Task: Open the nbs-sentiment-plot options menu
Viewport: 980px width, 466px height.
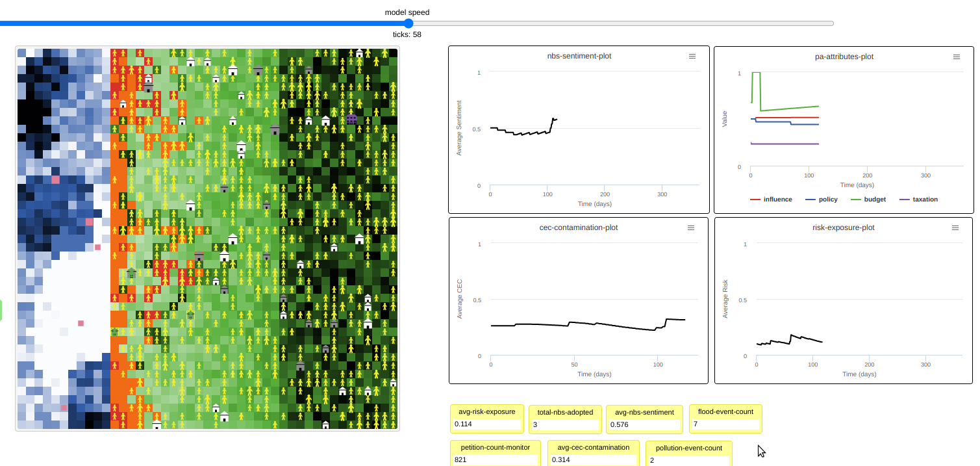Action: [692, 56]
